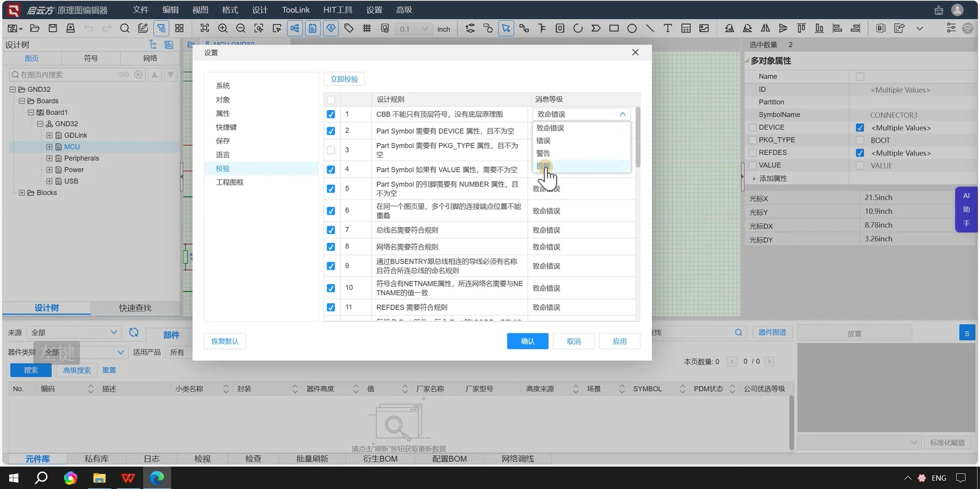Click the 立即校验 button
The image size is (980, 489).
coord(344,79)
